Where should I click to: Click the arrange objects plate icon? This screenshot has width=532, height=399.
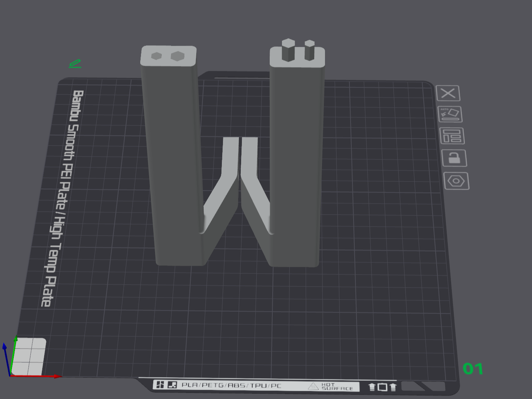click(452, 136)
